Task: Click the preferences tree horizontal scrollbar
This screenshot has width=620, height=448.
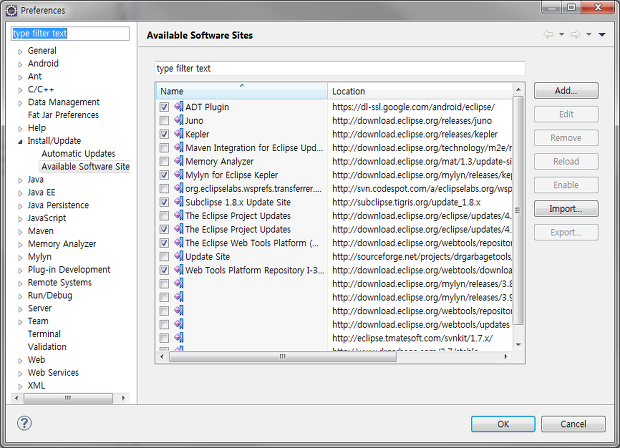Action: (x=68, y=398)
